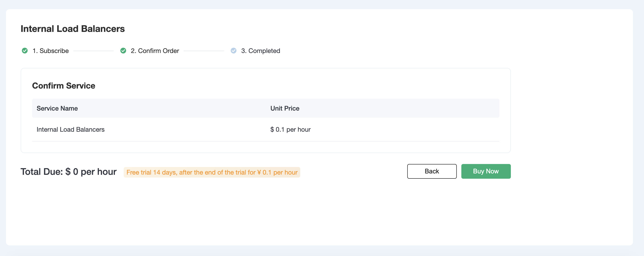
Task: Select the "1. Subscribe" step label
Action: 50,51
